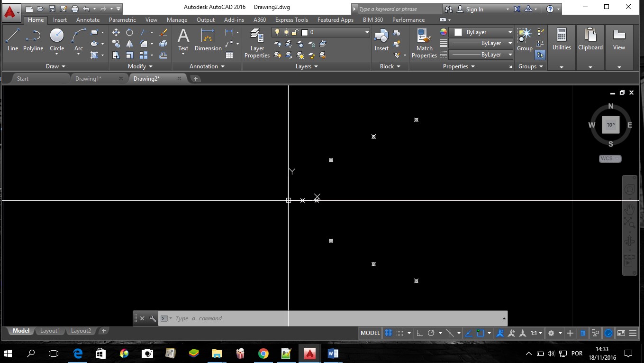
Task: Click the Save icon in quick access toolbar
Action: [x=52, y=9]
